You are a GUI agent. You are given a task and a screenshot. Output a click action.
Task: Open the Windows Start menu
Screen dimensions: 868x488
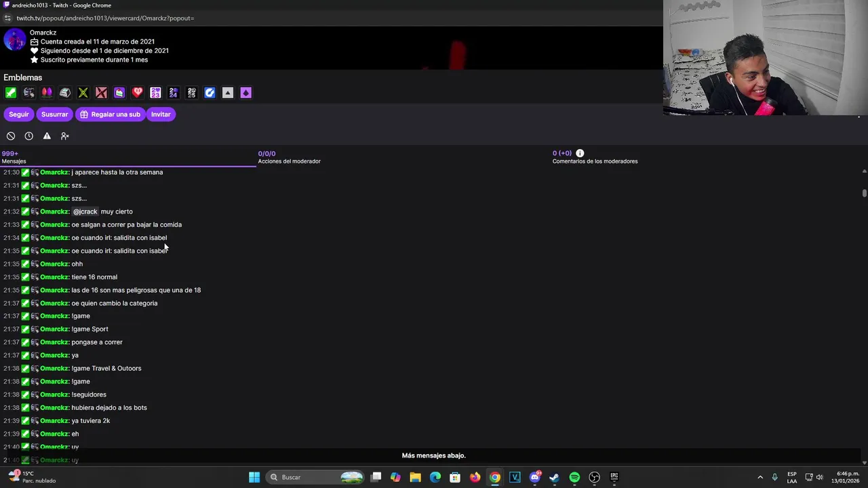click(x=254, y=477)
